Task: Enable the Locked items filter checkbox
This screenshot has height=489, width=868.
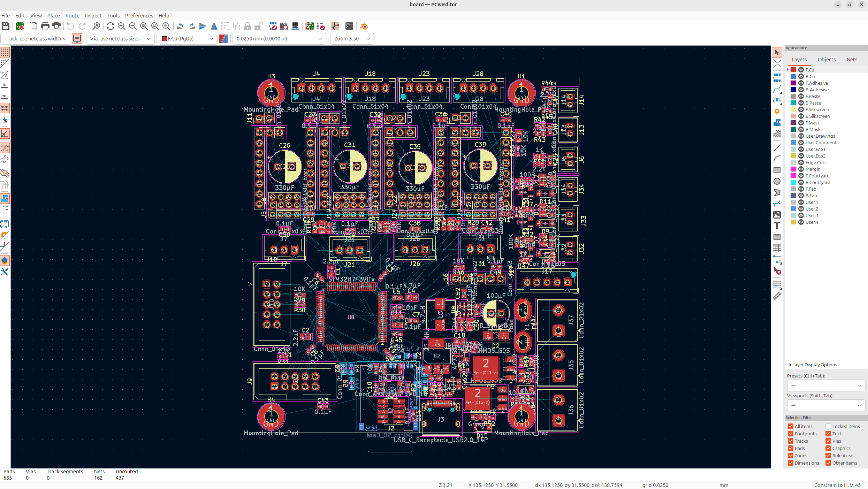Action: pos(828,426)
